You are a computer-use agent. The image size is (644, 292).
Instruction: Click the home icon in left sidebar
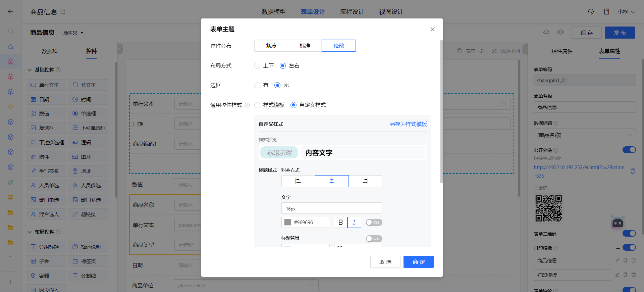[x=11, y=47]
